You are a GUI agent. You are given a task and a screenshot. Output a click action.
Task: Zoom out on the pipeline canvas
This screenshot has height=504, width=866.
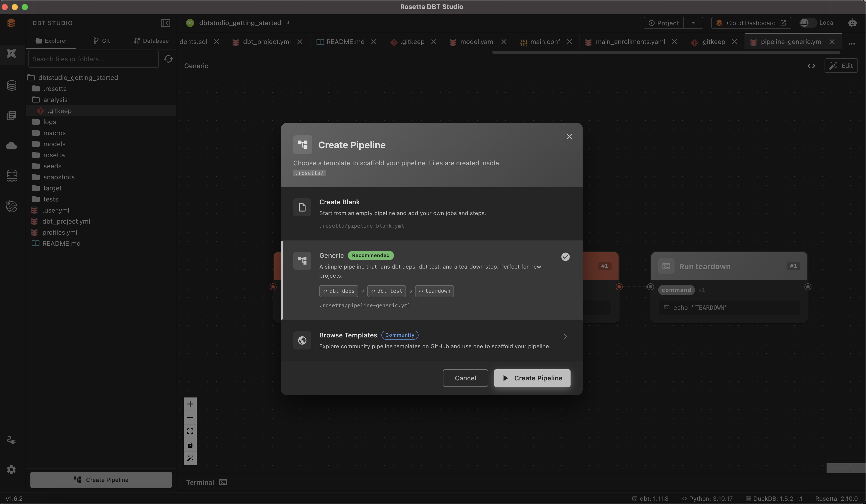(x=190, y=417)
